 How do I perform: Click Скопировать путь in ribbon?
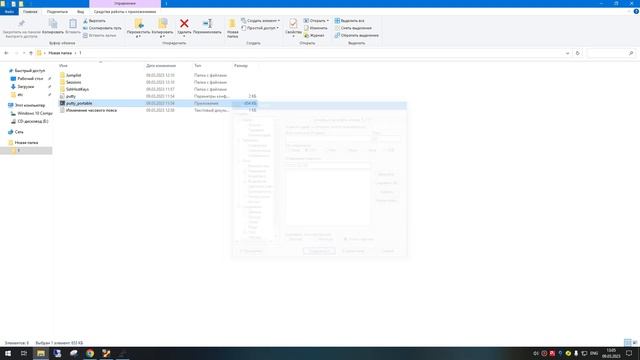[x=102, y=28]
